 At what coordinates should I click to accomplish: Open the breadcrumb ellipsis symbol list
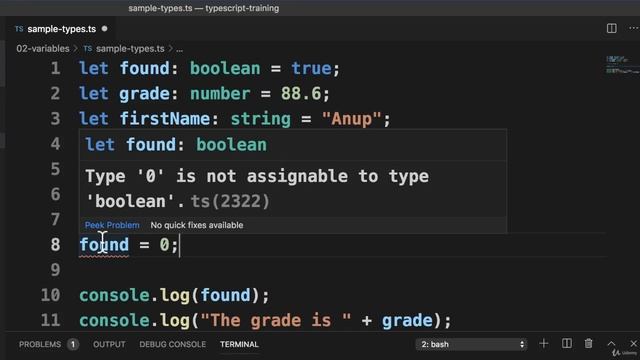point(180,49)
